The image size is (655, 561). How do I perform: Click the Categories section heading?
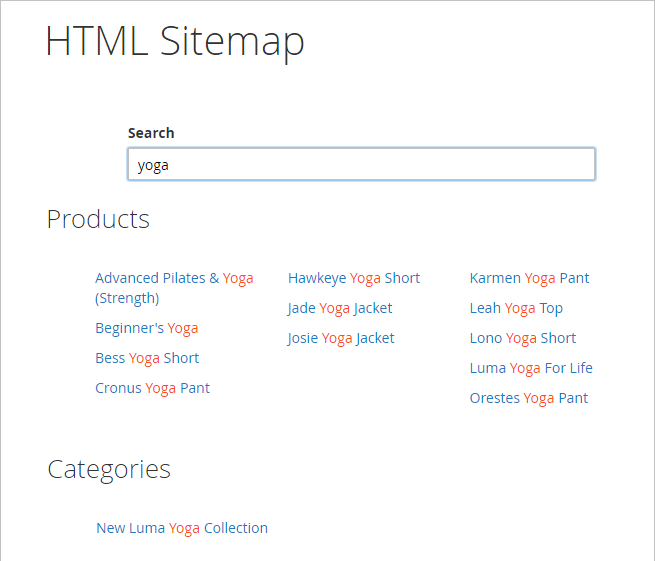[109, 469]
